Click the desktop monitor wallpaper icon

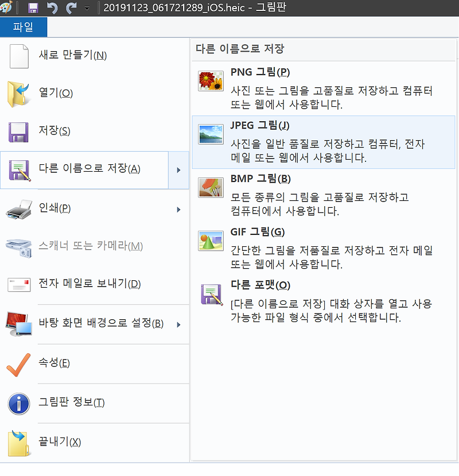19,324
